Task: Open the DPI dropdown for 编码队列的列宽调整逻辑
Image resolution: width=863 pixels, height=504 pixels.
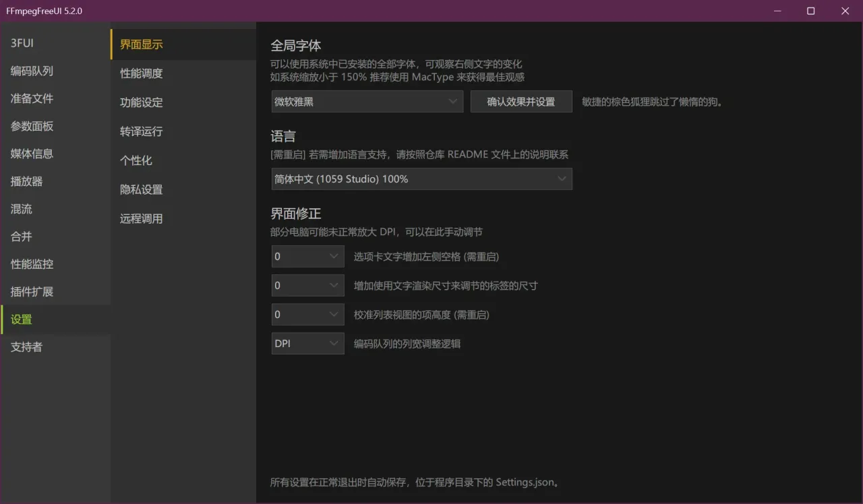Action: (x=307, y=344)
